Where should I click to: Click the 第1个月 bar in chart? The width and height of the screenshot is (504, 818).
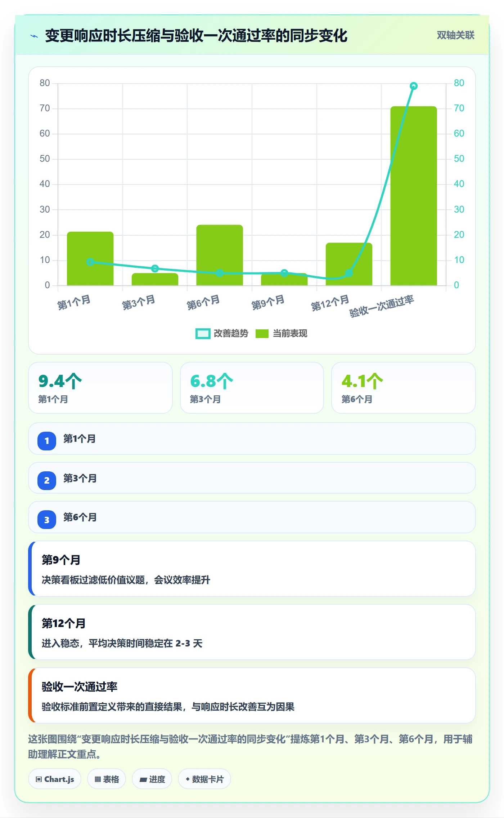click(90, 259)
